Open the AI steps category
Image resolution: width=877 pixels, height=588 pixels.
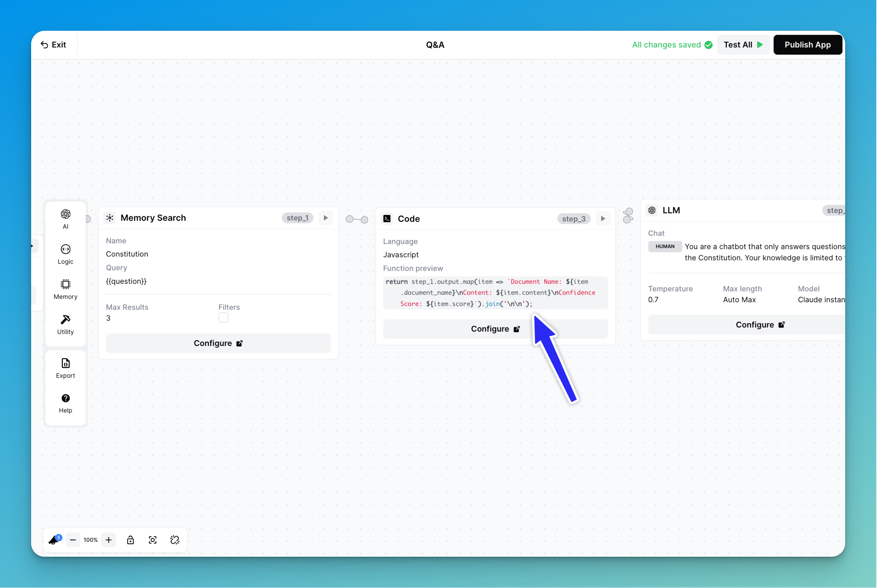(x=65, y=219)
